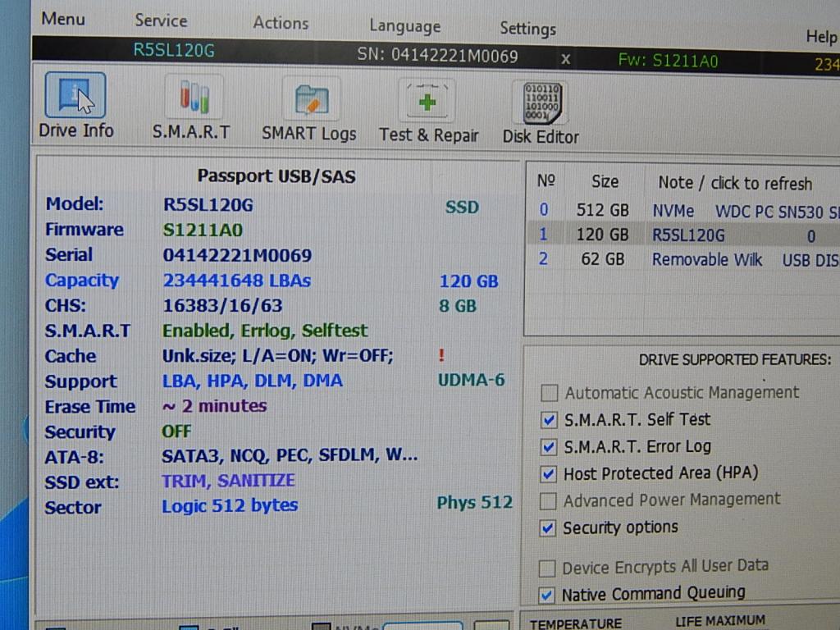Open the Language menu
The height and width of the screenshot is (630, 840).
pyautogui.click(x=405, y=25)
